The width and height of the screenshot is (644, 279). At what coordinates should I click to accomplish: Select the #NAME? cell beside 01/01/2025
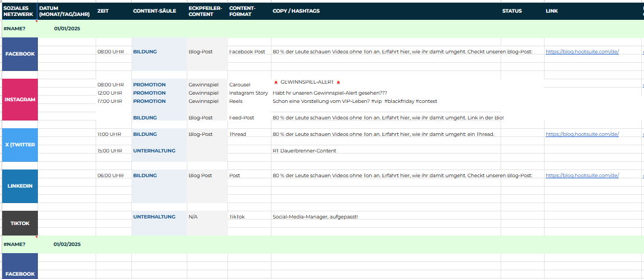click(x=19, y=29)
